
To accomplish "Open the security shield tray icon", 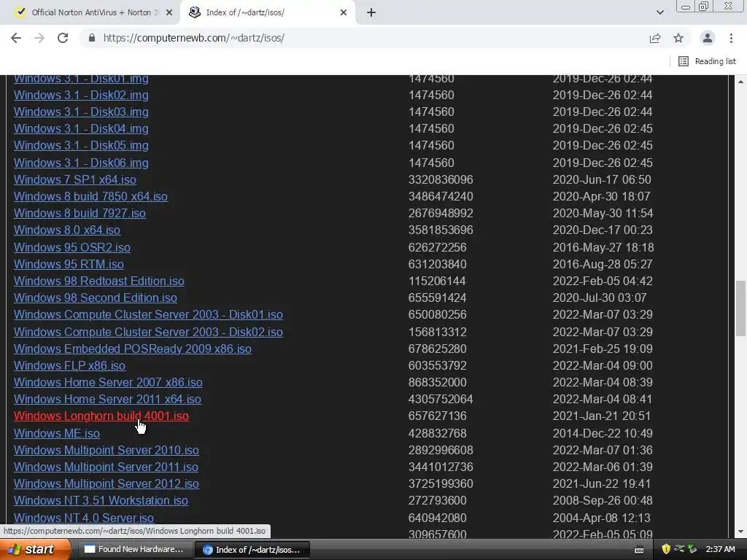I will click(x=666, y=550).
